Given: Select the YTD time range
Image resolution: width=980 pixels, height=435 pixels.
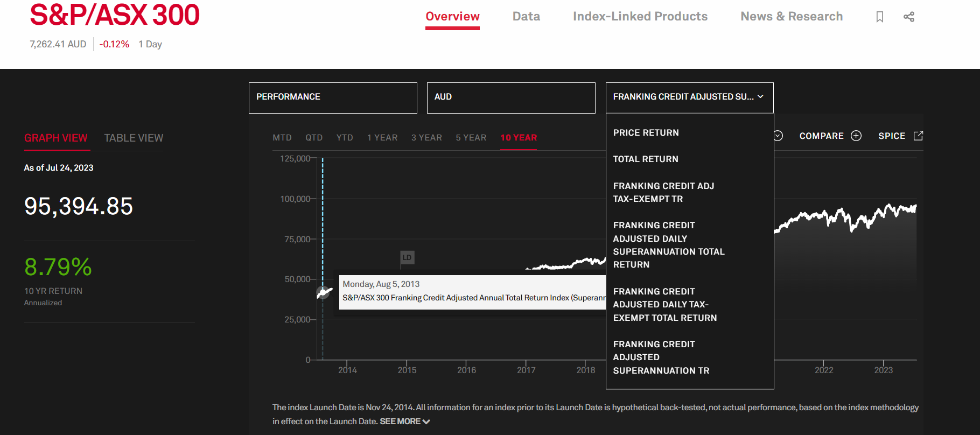Looking at the screenshot, I should [x=345, y=138].
